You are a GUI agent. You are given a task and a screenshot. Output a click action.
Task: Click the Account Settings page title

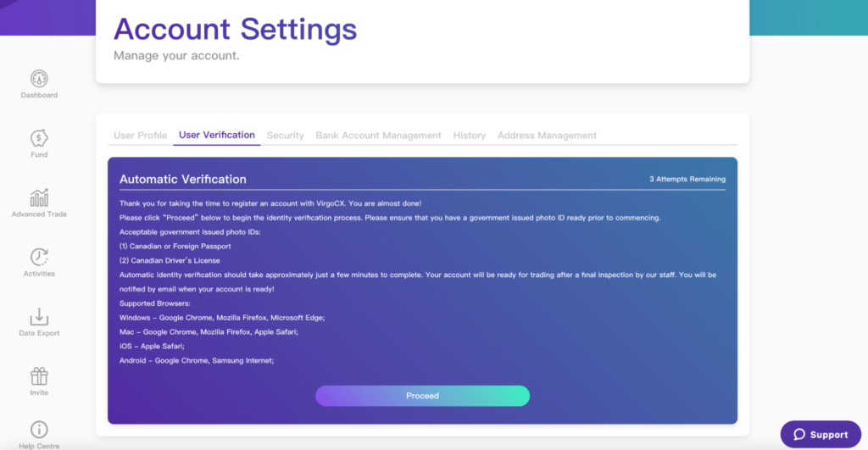235,29
